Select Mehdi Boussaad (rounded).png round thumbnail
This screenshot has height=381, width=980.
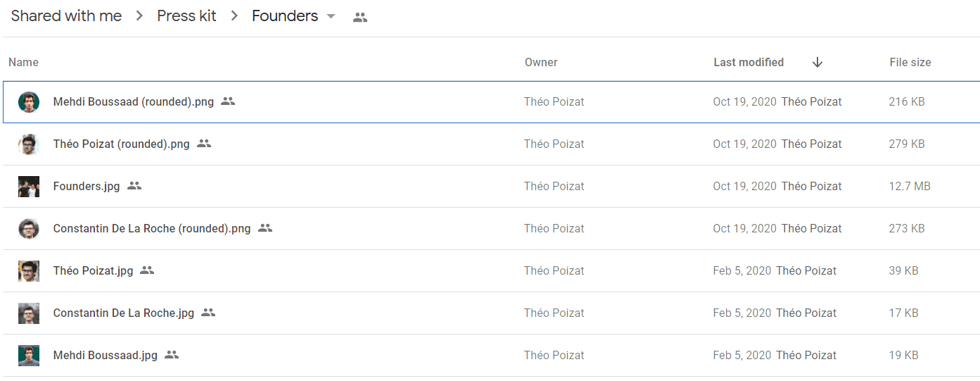(29, 102)
